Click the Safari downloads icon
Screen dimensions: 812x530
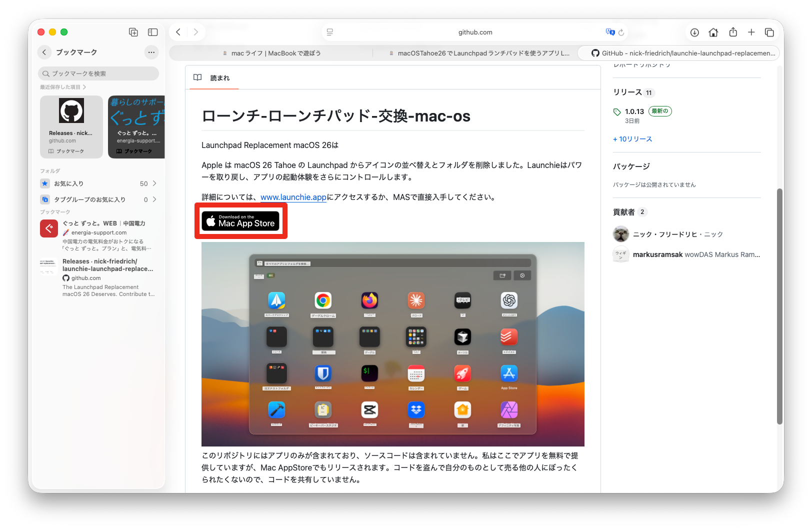point(694,32)
